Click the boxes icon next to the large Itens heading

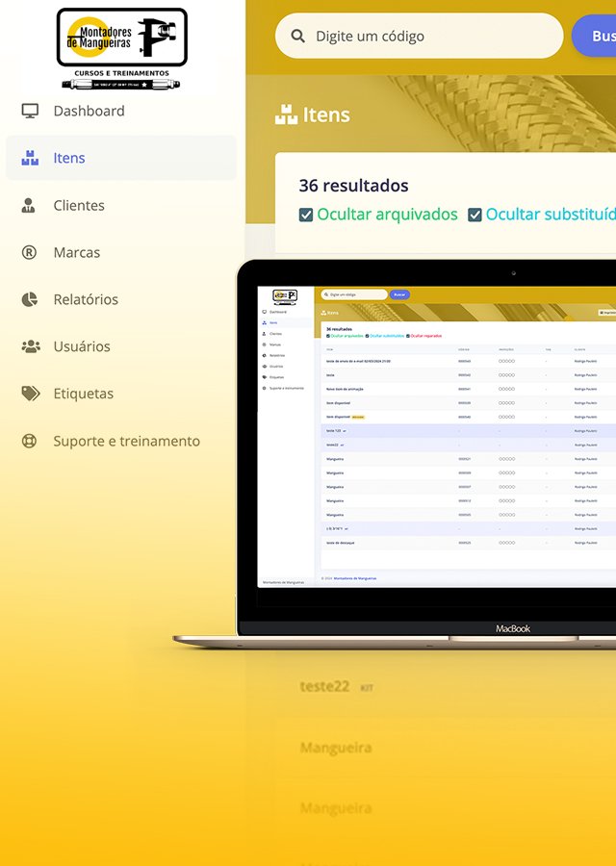pos(286,115)
